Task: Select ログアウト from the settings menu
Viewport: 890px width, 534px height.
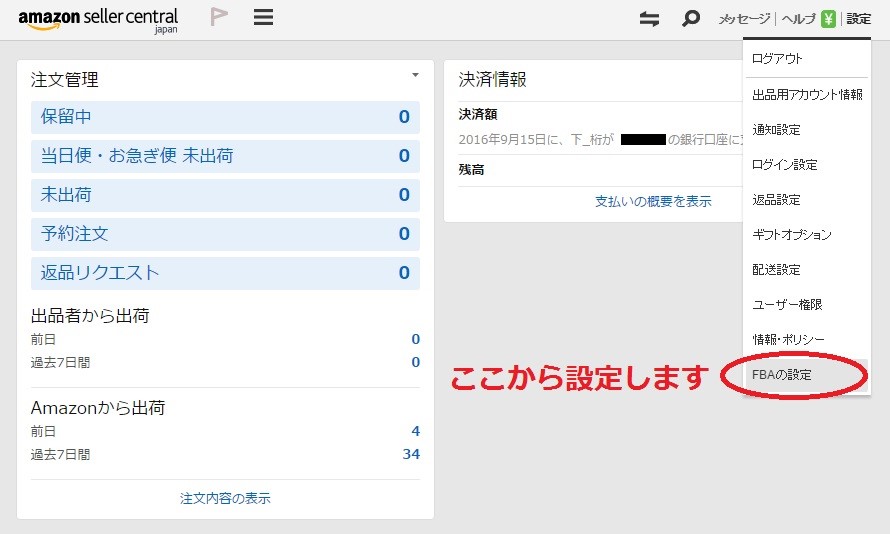Action: coord(777,58)
